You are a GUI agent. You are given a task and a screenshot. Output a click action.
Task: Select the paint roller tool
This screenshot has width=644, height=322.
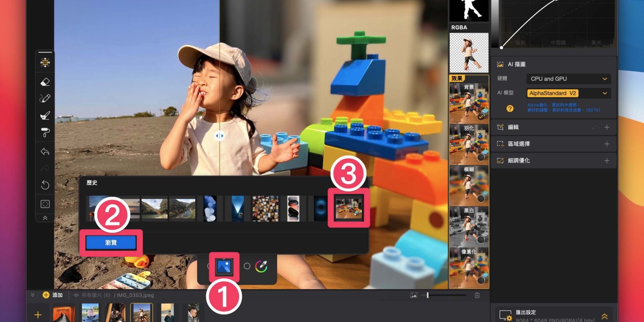45,132
